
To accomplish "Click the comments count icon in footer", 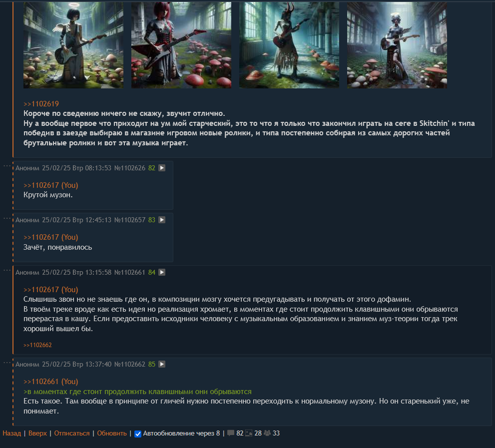I will (231, 433).
